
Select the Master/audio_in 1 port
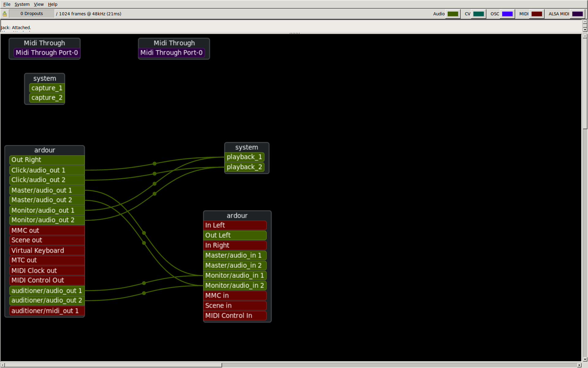coord(235,255)
